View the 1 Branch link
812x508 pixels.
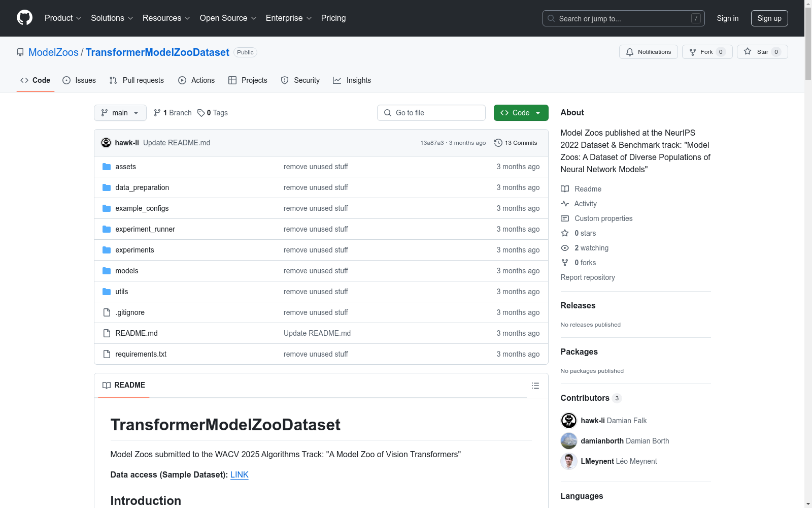(173, 113)
